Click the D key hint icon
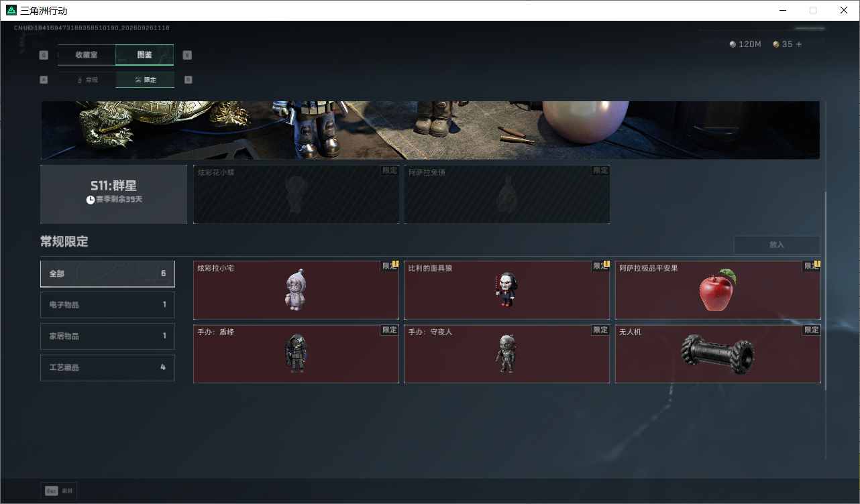Viewport: 860px width, 504px height. 188,80
